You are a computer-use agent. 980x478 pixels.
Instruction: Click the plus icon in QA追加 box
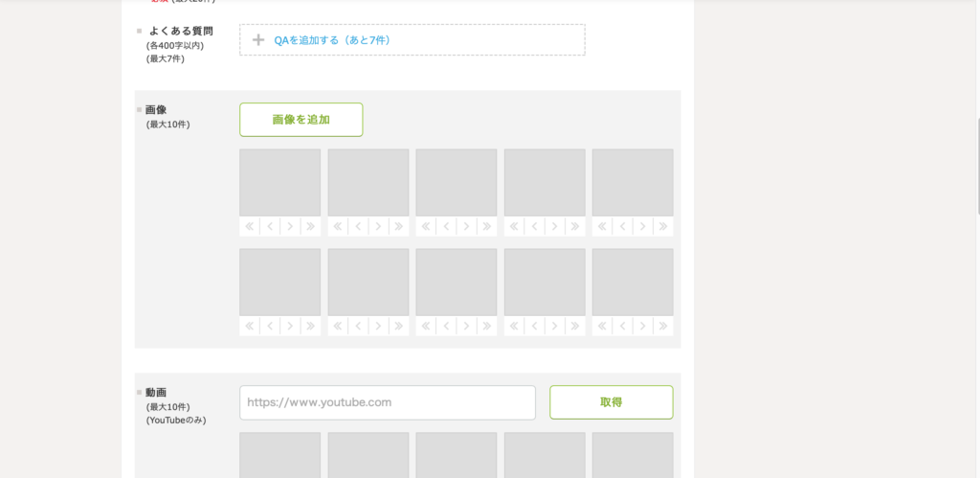[257, 40]
